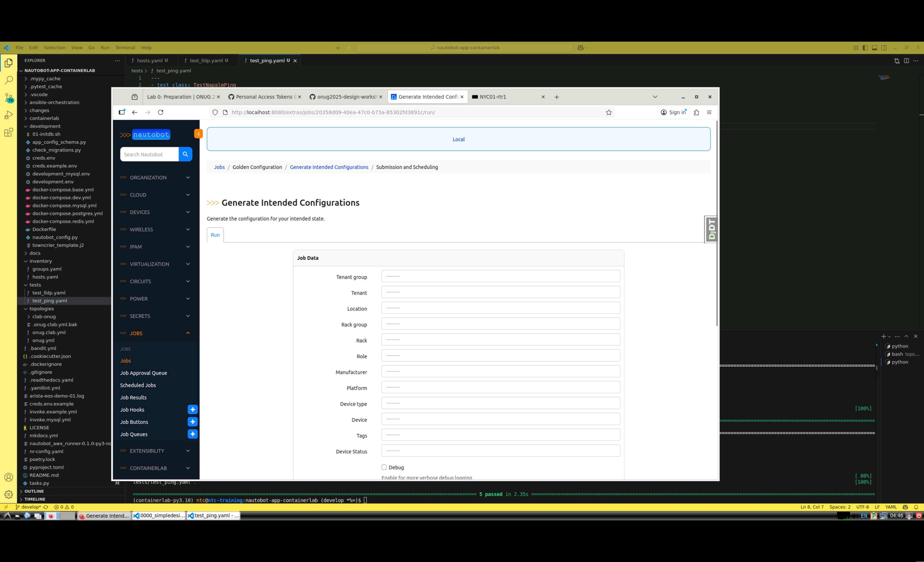This screenshot has width=924, height=562.
Task: Open the Device Status dropdown
Action: (500, 451)
